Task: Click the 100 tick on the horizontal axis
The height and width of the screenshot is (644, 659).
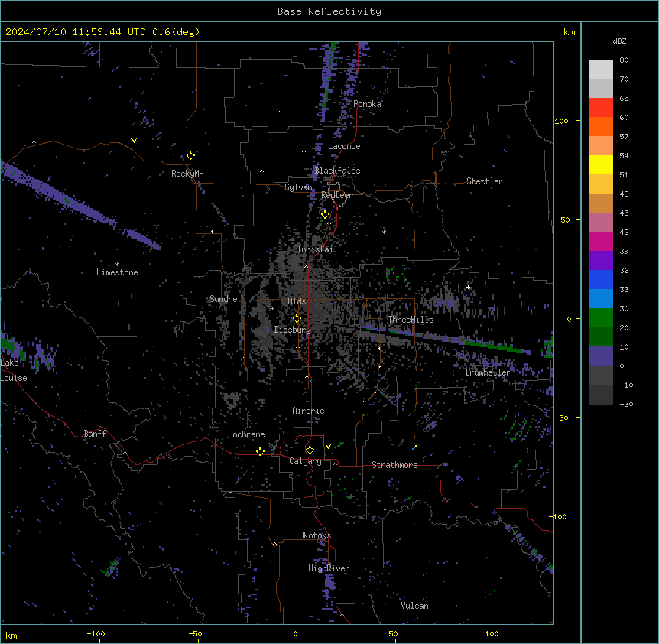Action: [x=492, y=634]
